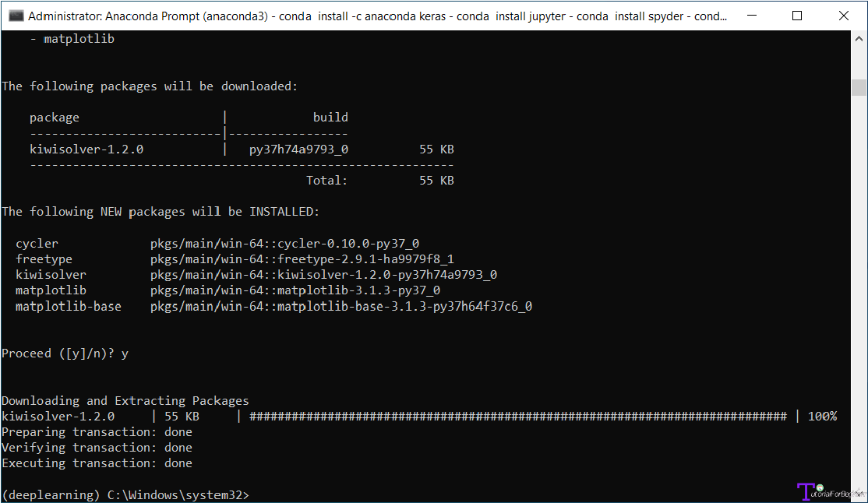This screenshot has height=503, width=868.
Task: Minimize the Anaconda Prompt window
Action: [752, 16]
